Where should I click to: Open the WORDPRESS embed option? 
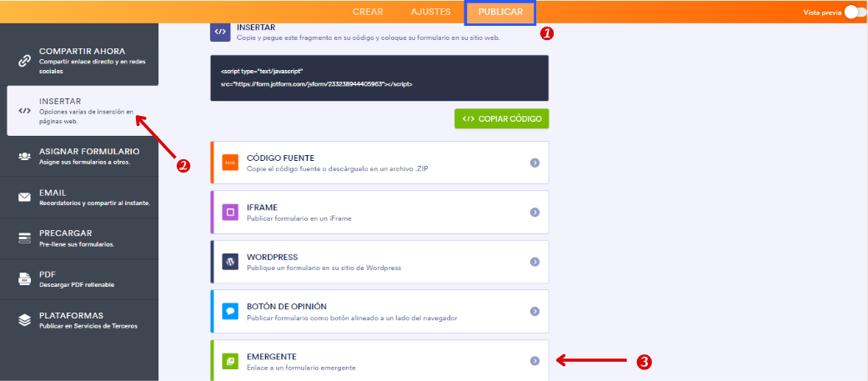tap(379, 262)
